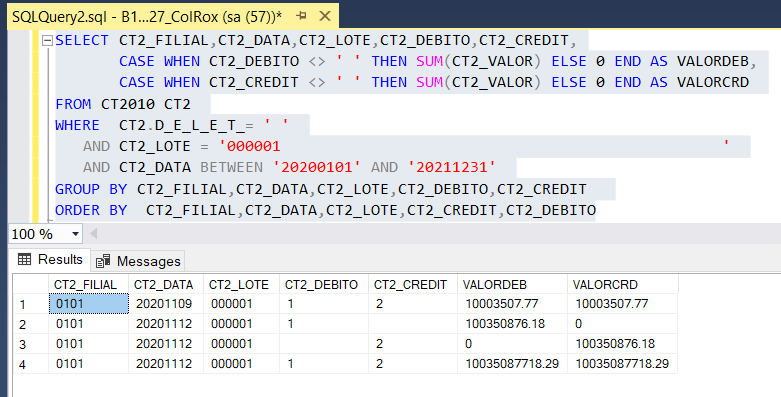781x397 pixels.
Task: Click the GROUP BY line in editor
Action: pyautogui.click(x=321, y=189)
